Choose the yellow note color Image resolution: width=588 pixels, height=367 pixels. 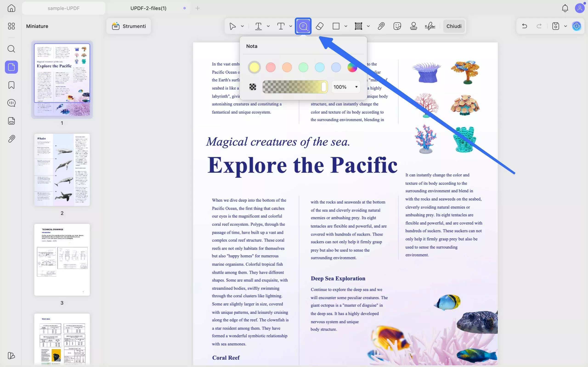click(254, 67)
